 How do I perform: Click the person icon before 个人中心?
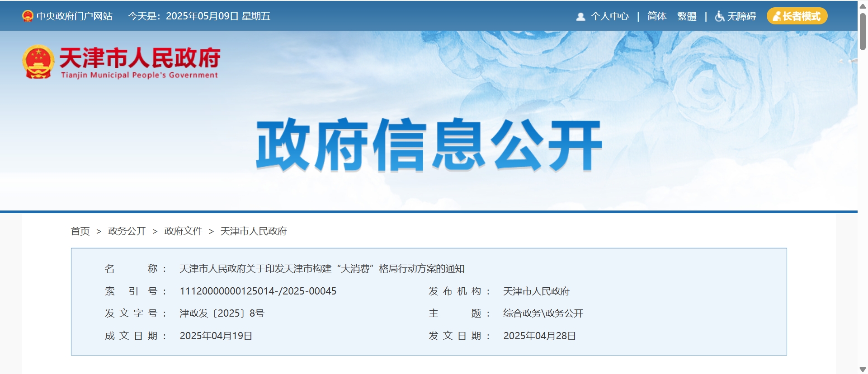pos(580,17)
